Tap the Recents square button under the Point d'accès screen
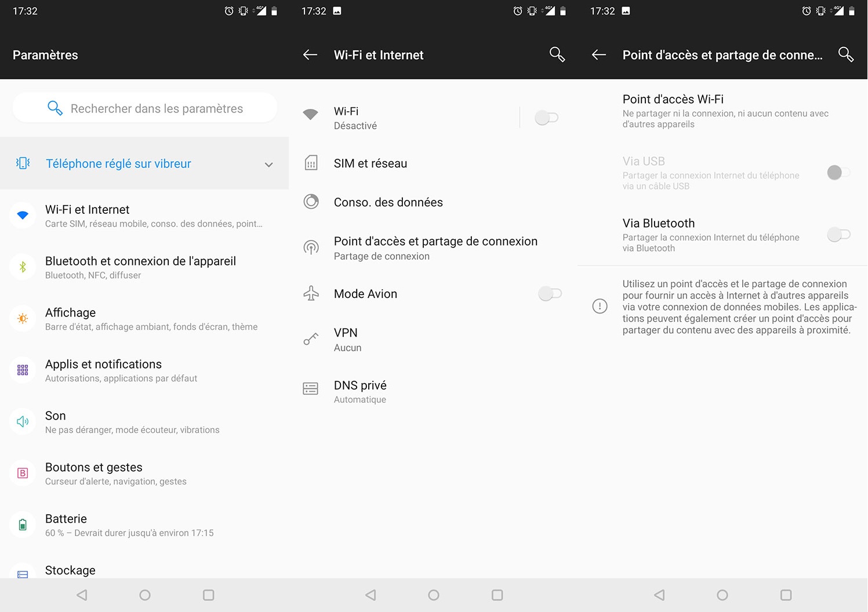 pos(786,595)
